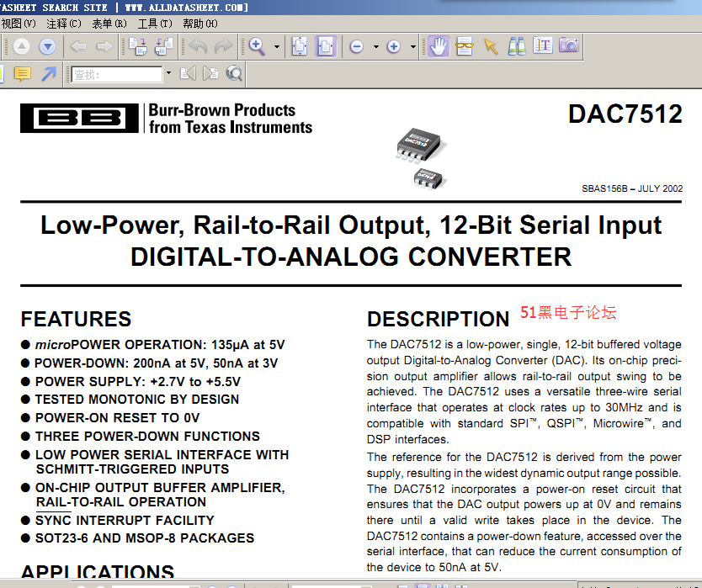
Task: Click "POWER SUPPLY: +2.7V to +5.5V" text
Action: coord(138,382)
